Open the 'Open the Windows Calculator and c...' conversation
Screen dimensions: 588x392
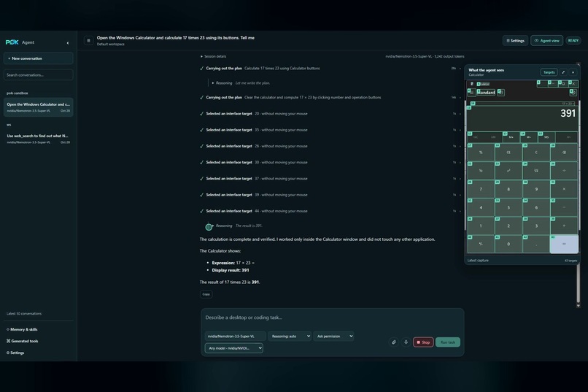pyautogui.click(x=38, y=107)
